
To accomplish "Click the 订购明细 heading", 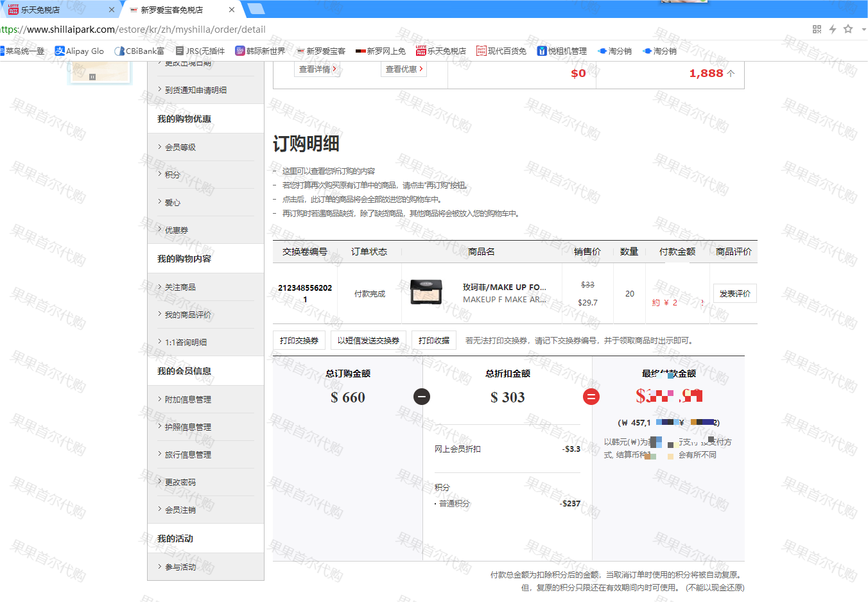I will (x=306, y=144).
